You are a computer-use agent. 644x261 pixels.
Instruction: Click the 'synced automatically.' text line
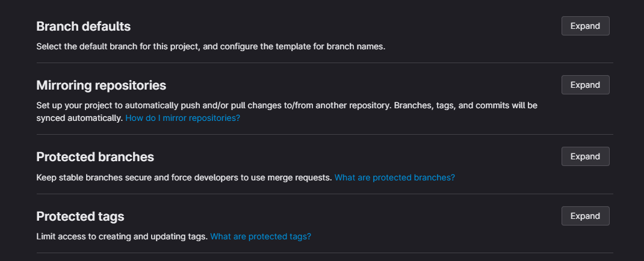tap(79, 118)
